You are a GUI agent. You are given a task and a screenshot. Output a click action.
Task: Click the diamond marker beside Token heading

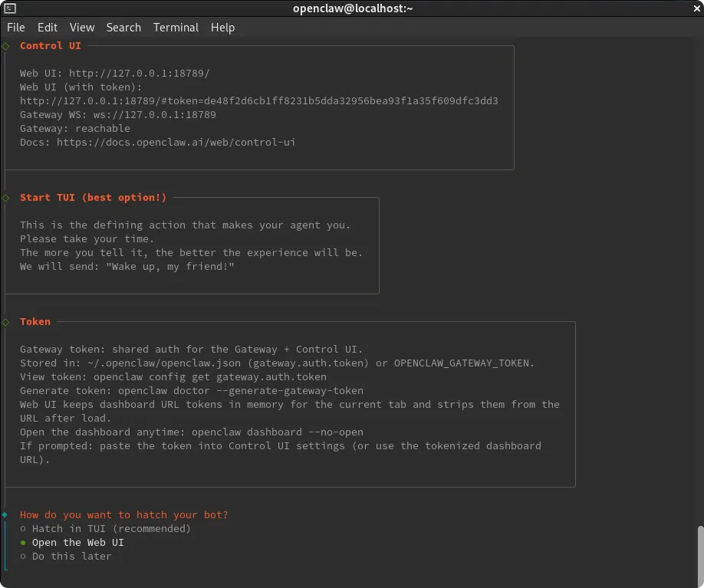pos(5,322)
